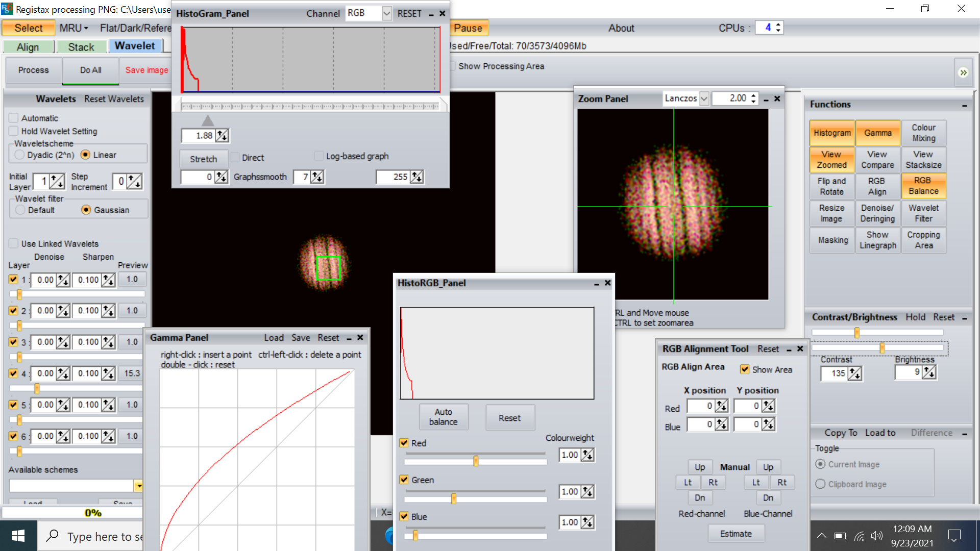Click Initial Layer stepper icon
This screenshot has height=551, width=980.
tap(57, 181)
